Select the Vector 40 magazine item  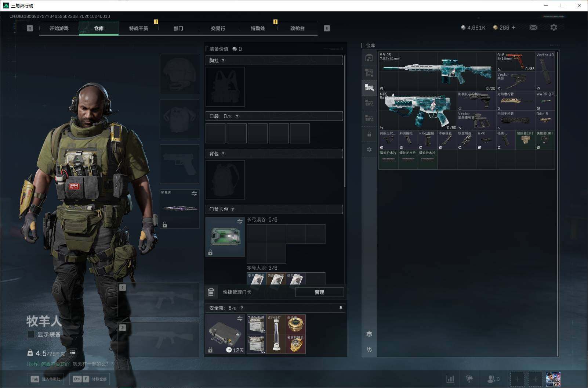[x=545, y=71]
